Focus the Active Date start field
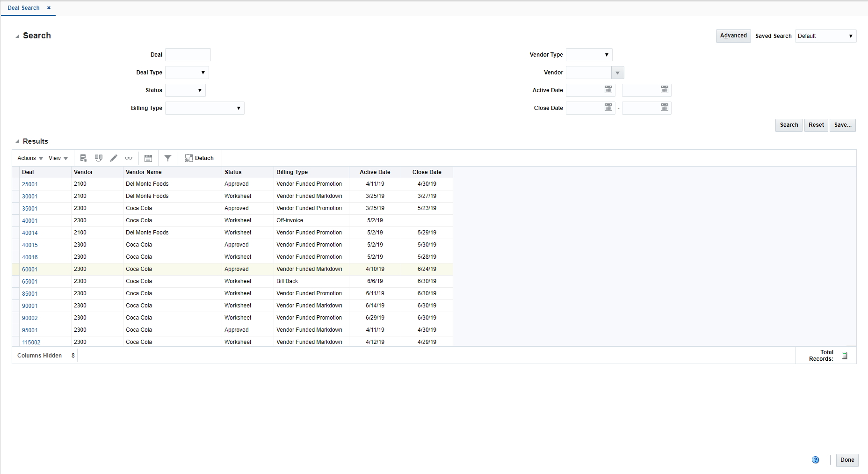This screenshot has width=868, height=474. (x=585, y=90)
